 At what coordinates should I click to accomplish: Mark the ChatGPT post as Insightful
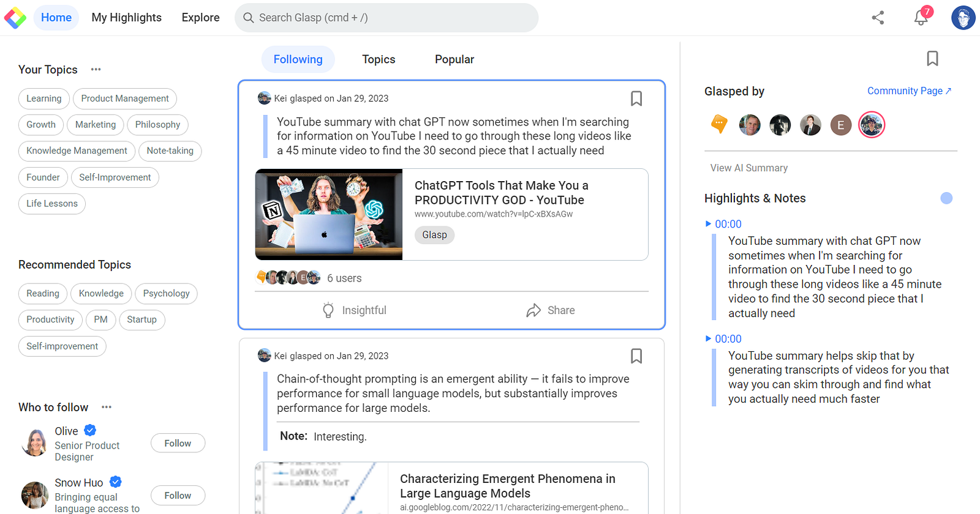[354, 310]
